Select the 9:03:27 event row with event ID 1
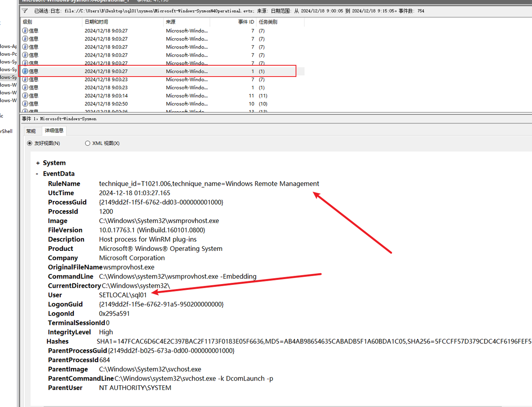The height and width of the screenshot is (407, 532). (x=163, y=71)
